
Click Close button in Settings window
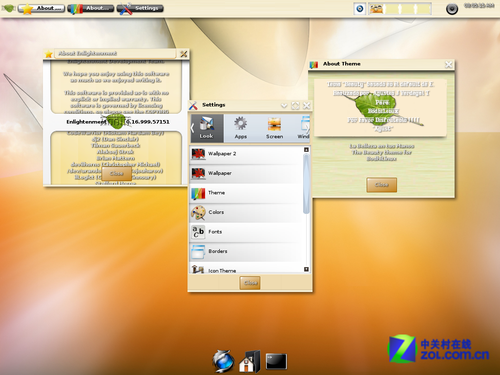click(x=250, y=283)
